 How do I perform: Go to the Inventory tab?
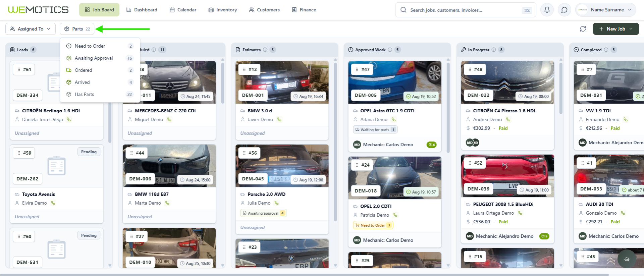click(x=223, y=10)
